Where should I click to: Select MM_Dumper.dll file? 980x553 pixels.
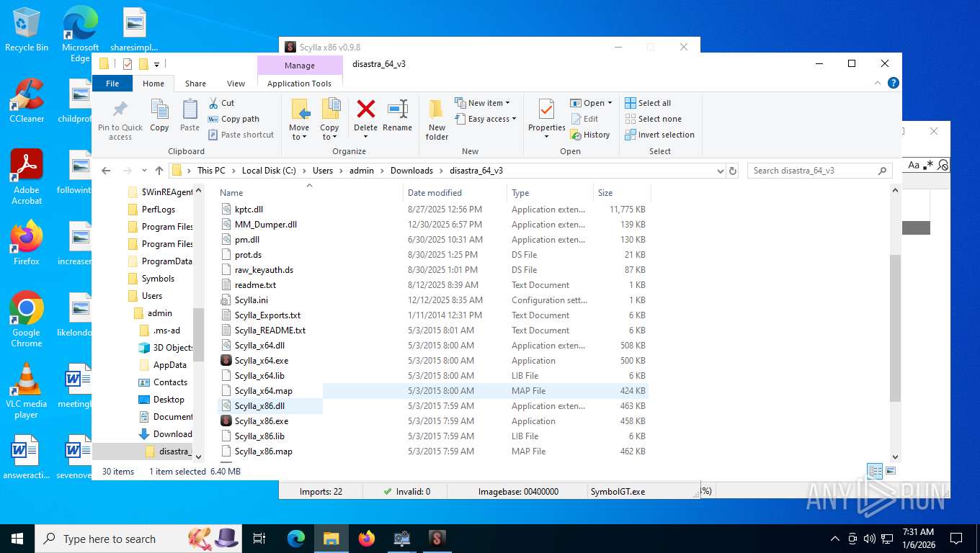(265, 225)
